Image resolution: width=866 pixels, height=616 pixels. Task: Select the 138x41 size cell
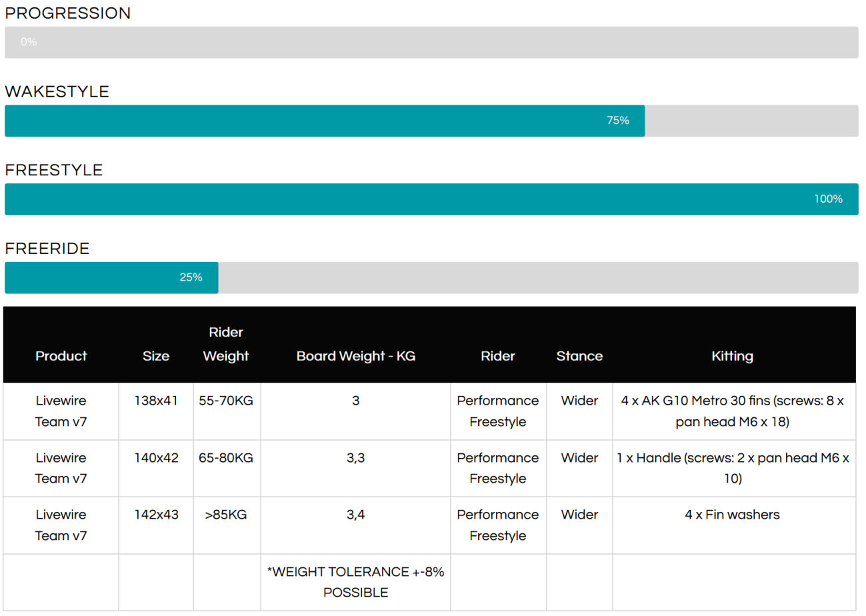pos(156,401)
